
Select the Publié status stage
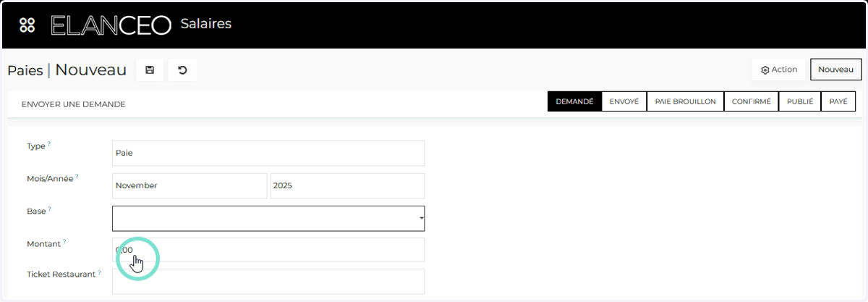pyautogui.click(x=800, y=101)
